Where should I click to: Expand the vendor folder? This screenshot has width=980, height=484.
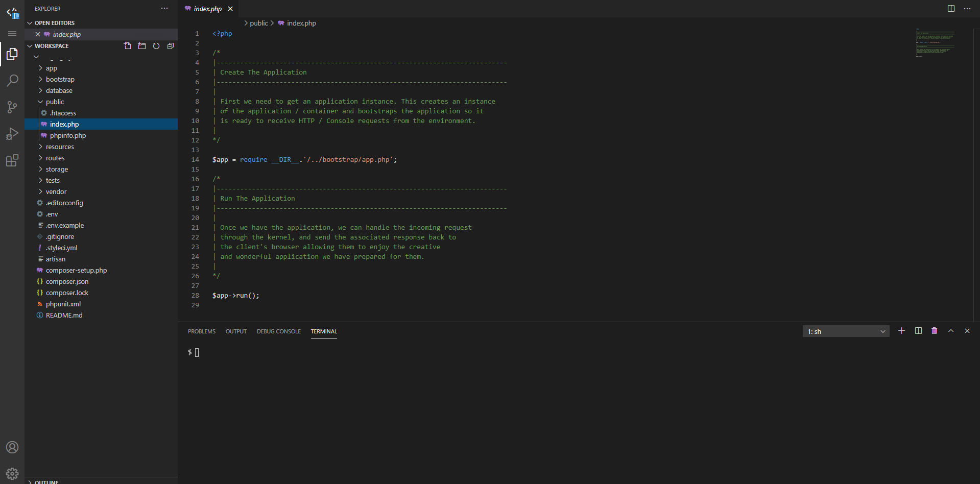point(56,191)
